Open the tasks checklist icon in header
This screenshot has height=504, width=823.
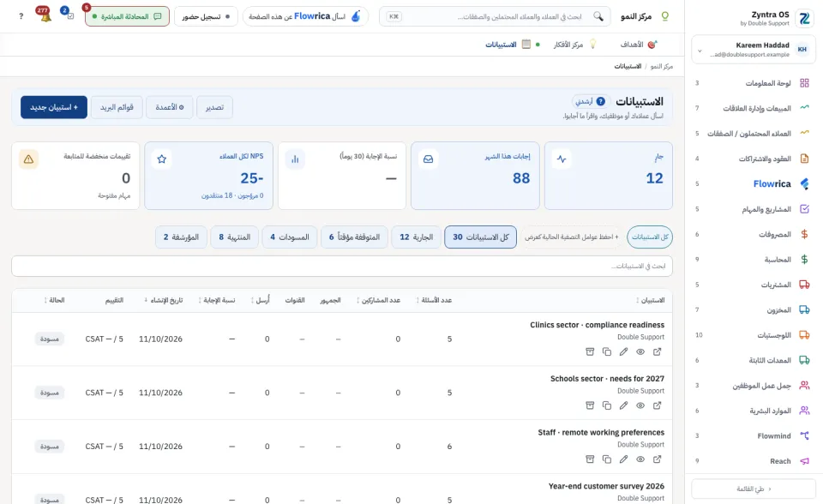[x=69, y=15]
